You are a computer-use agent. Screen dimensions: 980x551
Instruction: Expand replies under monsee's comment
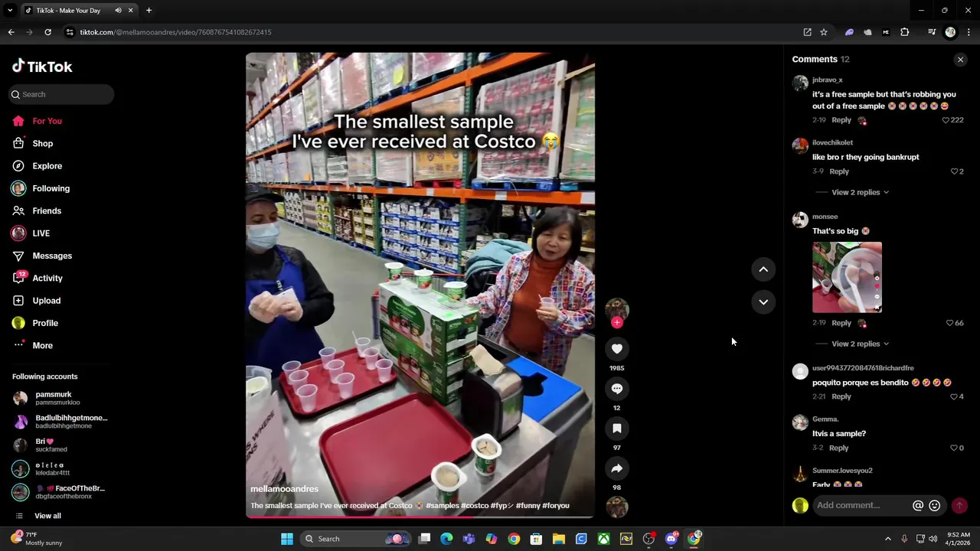coord(860,344)
